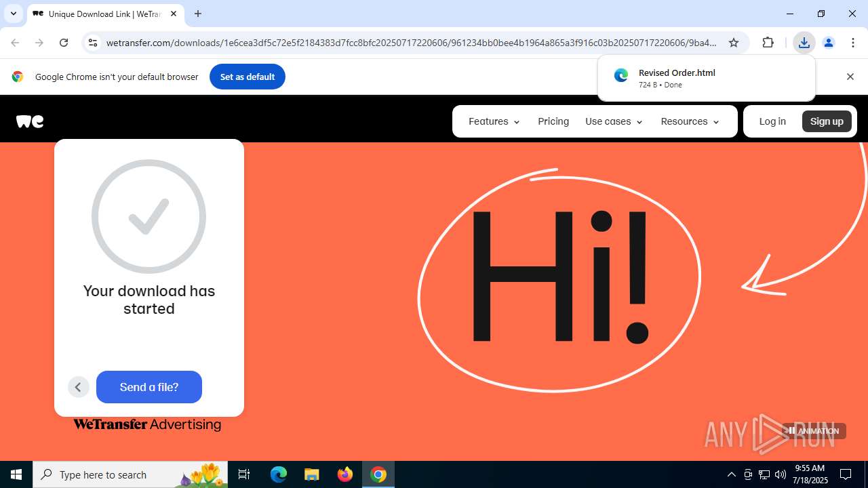
Task: Show hidden system tray icons
Action: point(731,474)
